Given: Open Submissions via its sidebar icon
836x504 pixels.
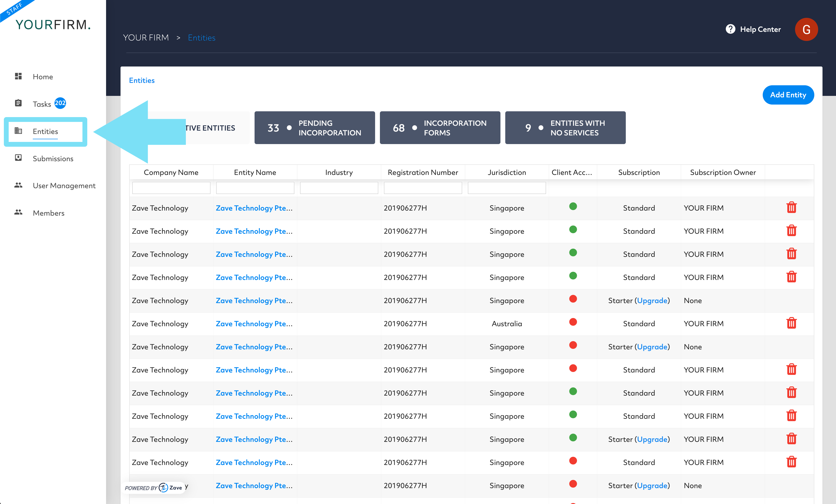Looking at the screenshot, I should point(18,158).
